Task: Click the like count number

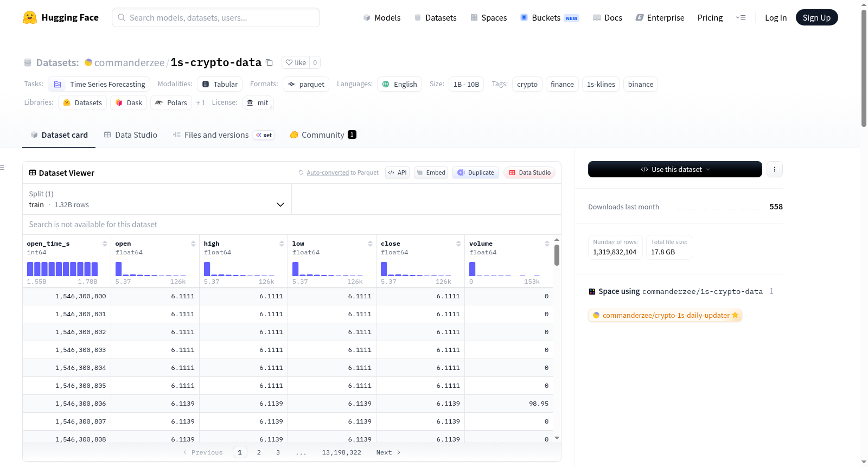Action: 315,62
